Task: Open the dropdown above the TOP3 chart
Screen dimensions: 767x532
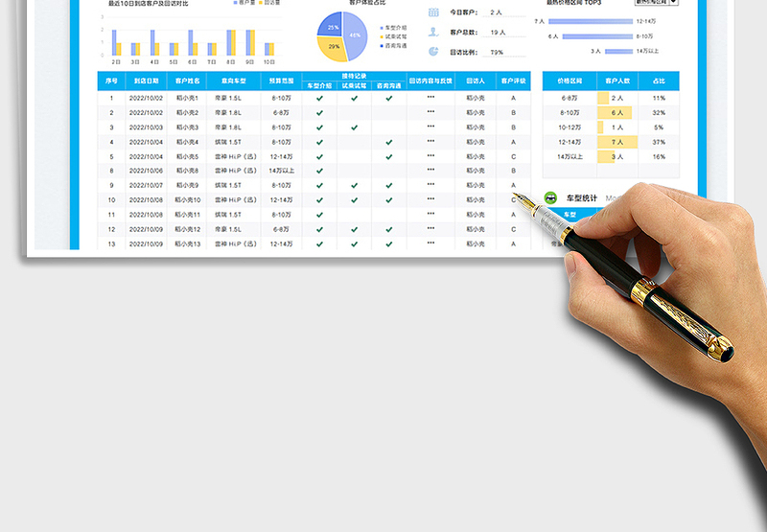Action: click(673, 2)
